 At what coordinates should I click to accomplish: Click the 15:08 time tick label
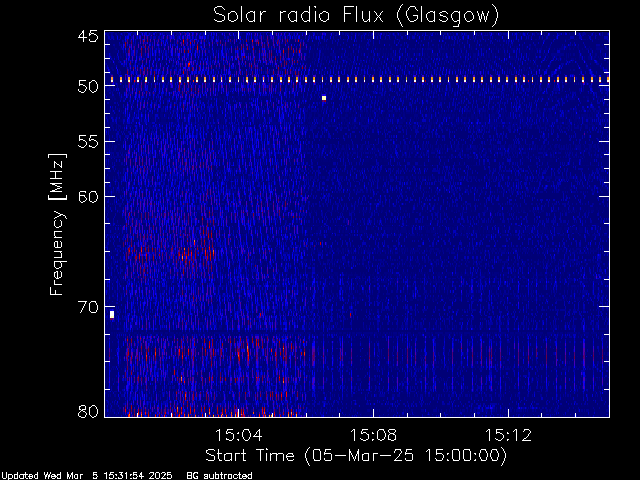(373, 435)
